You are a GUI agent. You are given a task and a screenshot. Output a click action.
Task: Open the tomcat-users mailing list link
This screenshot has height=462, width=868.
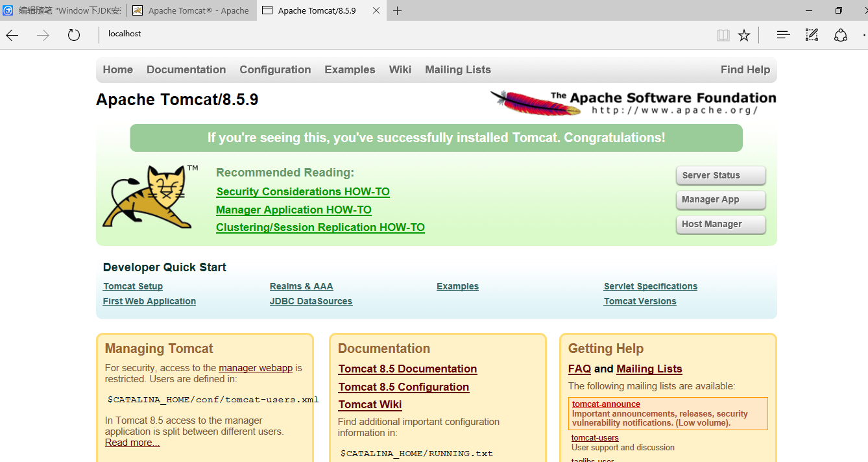click(595, 438)
